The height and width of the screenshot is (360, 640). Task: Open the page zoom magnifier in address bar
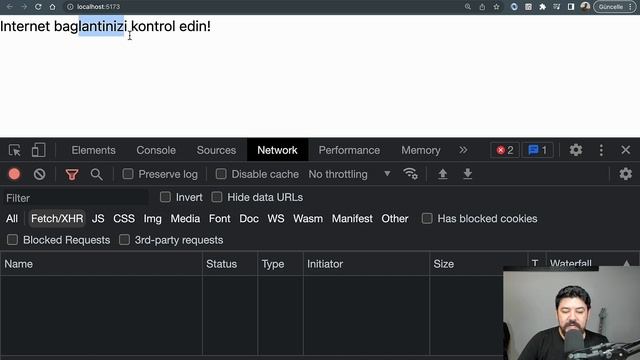(468, 7)
